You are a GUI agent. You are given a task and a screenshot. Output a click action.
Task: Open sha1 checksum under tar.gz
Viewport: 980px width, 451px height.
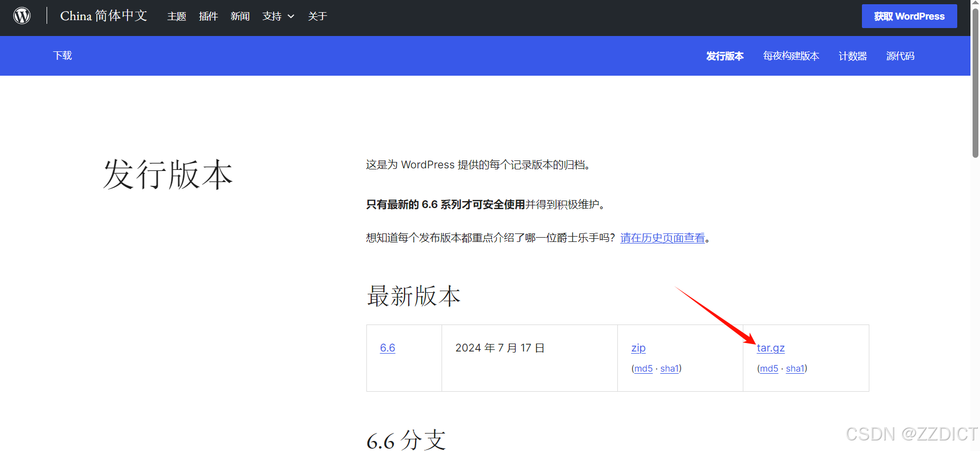click(795, 368)
